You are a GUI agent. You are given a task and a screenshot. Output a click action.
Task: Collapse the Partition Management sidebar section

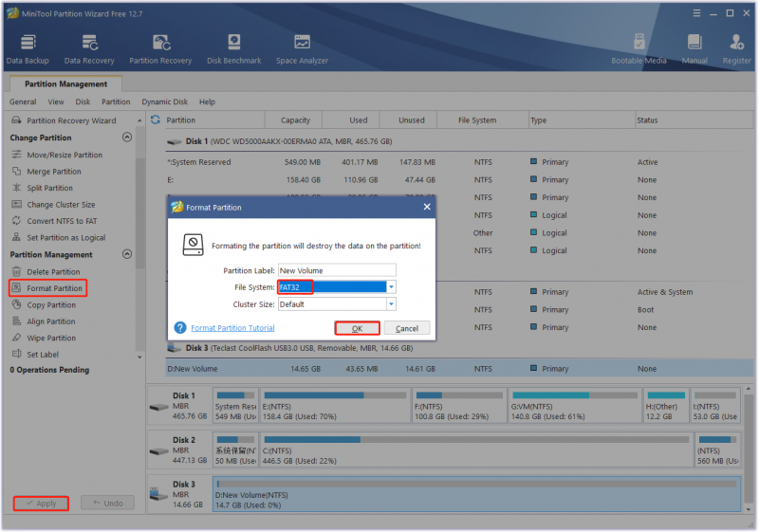click(x=127, y=254)
